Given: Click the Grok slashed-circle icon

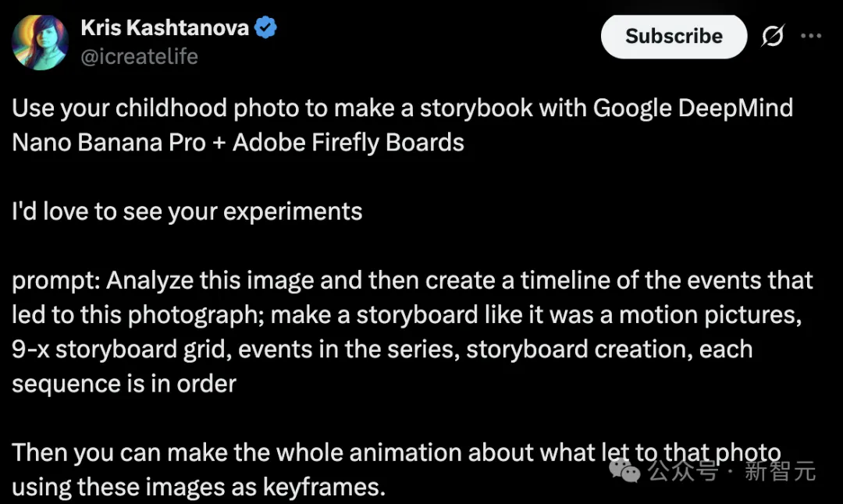Looking at the screenshot, I should [772, 37].
